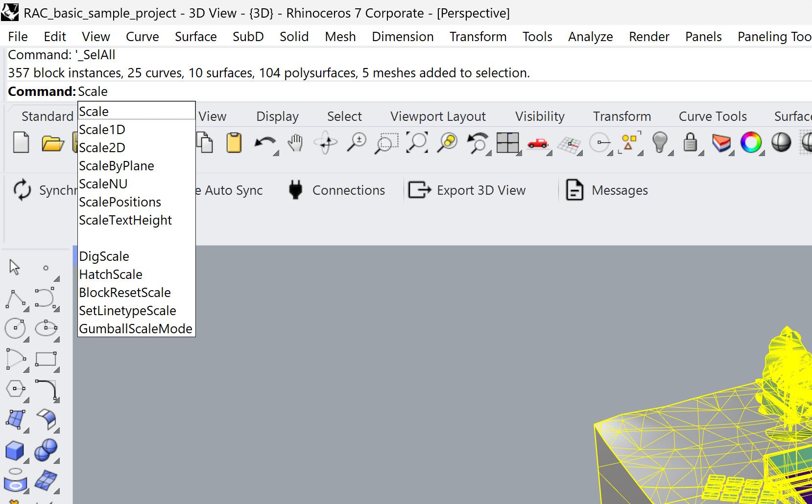The width and height of the screenshot is (812, 504).
Task: Click the Paste clipboard icon
Action: tap(234, 143)
